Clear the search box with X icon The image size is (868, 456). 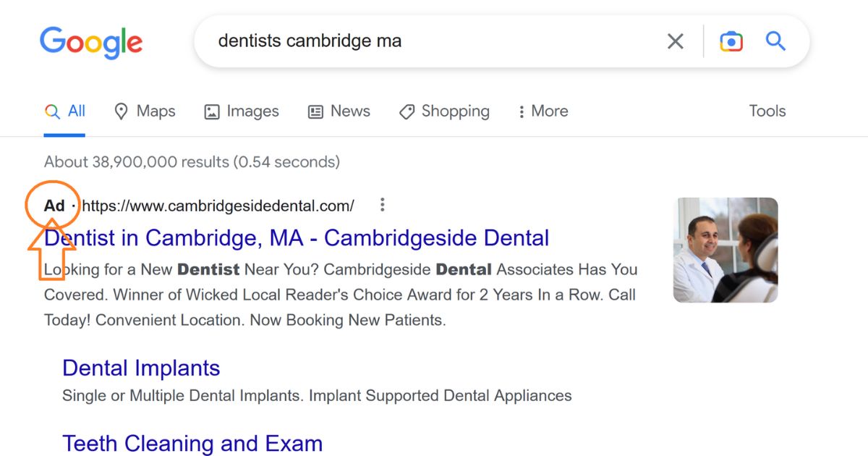[x=675, y=41]
